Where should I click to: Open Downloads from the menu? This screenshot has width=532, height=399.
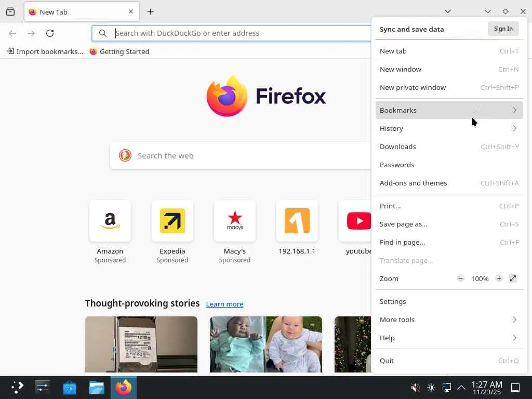(x=449, y=147)
